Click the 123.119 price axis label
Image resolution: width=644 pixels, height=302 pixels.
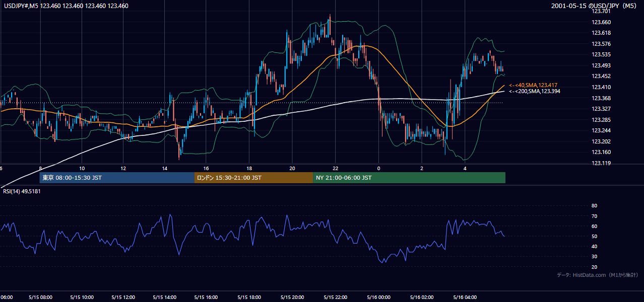click(601, 163)
